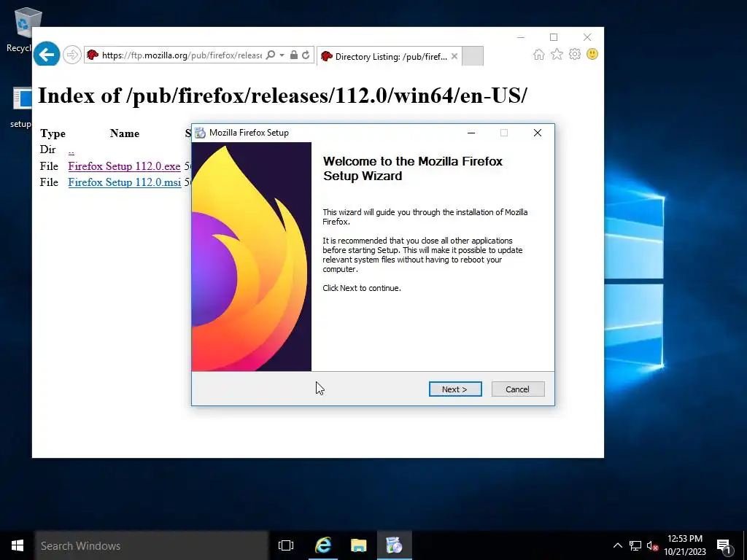
Task: Open the Firefox Setup 112.0.msi link
Action: [124, 182]
